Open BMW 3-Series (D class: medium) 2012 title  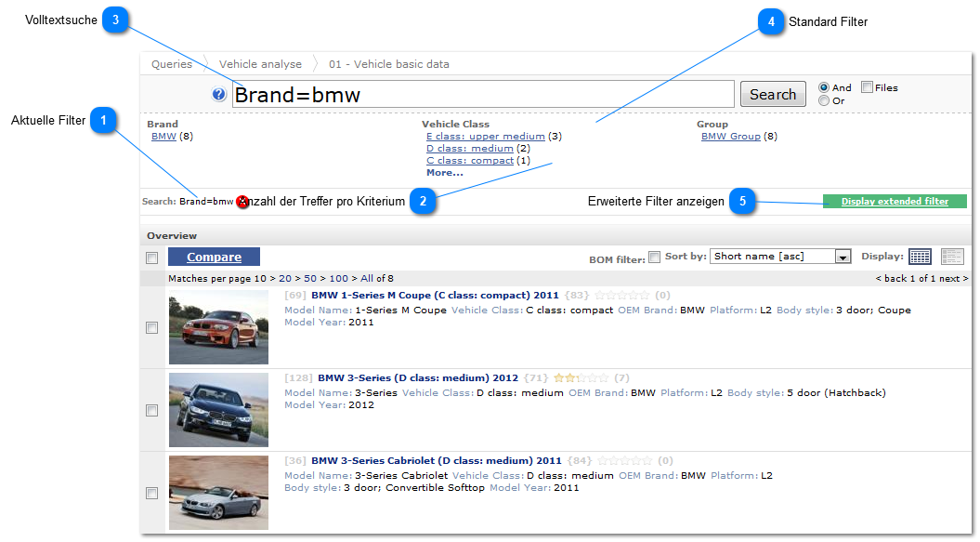click(x=418, y=378)
